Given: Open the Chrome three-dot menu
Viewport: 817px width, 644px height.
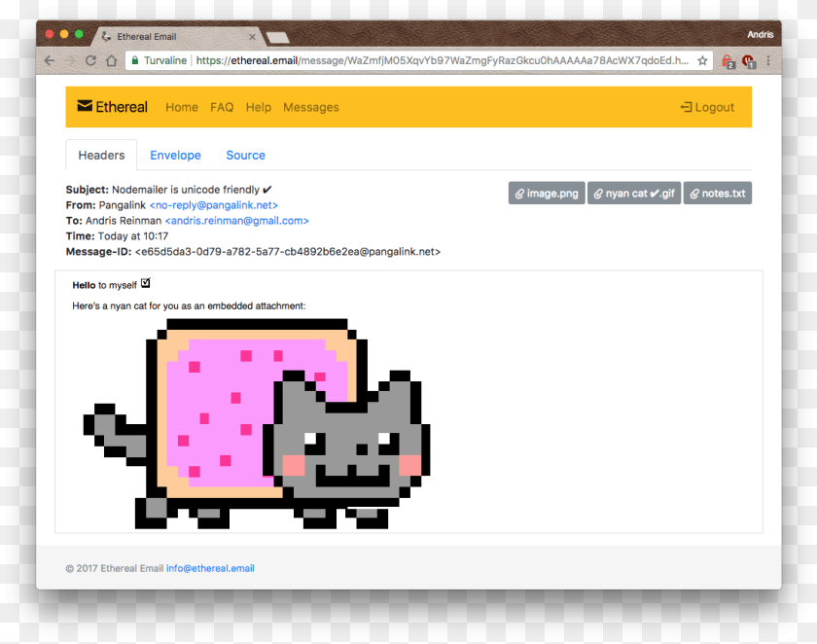Looking at the screenshot, I should click(768, 61).
